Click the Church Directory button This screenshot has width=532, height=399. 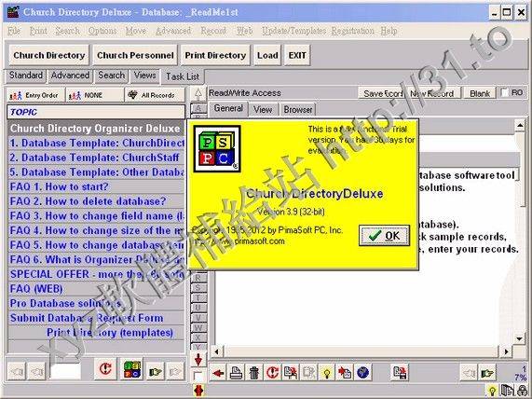(x=49, y=55)
